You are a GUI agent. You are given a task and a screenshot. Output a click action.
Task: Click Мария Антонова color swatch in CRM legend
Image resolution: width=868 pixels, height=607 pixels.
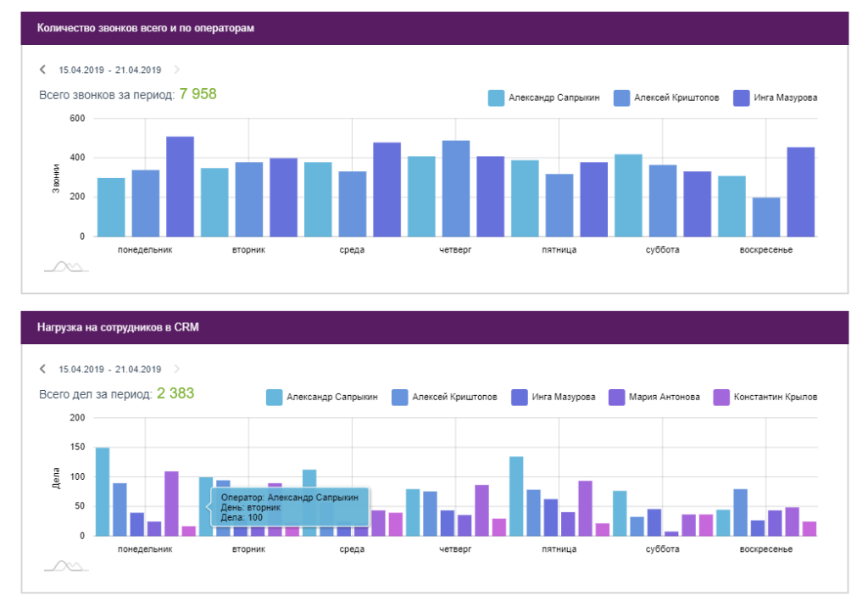pos(617,397)
